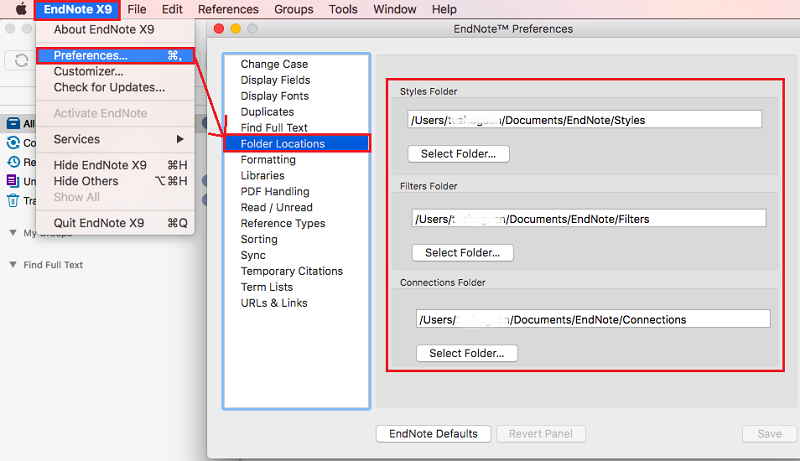The image size is (800, 461).
Task: Open the References menu
Action: point(228,10)
